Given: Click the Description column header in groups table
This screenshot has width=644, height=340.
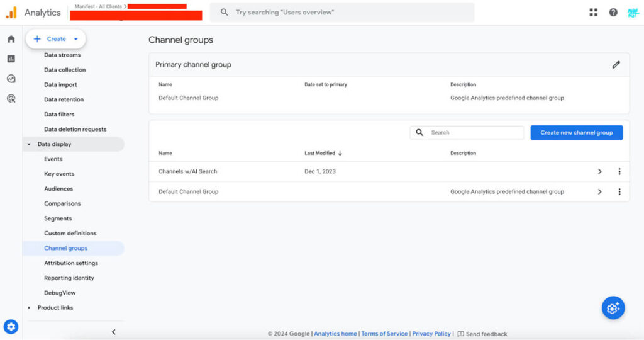Looking at the screenshot, I should [x=463, y=154].
